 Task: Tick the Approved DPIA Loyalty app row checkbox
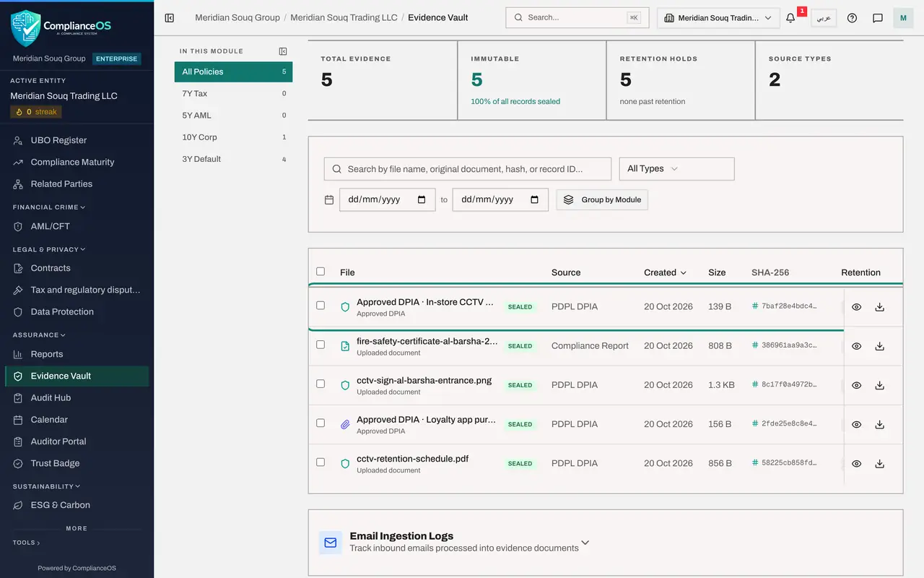pos(321,423)
